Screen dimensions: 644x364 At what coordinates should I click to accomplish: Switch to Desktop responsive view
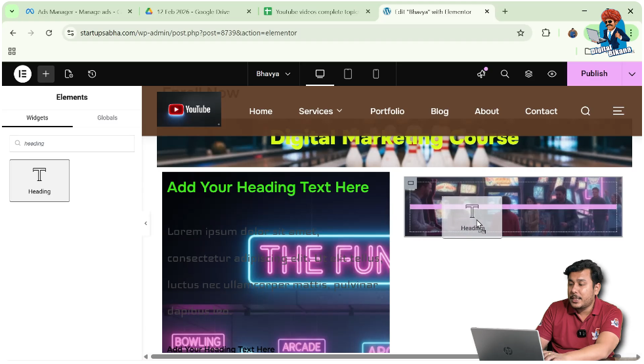point(320,74)
